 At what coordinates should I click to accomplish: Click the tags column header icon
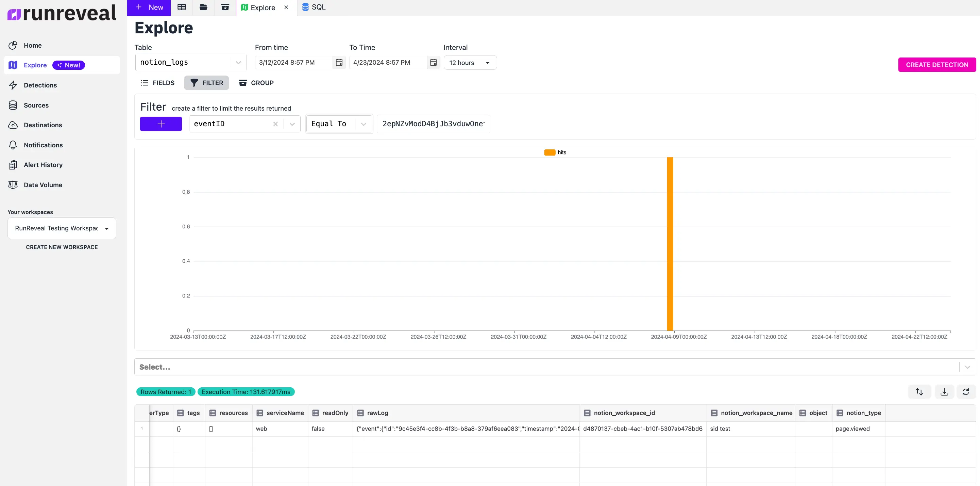coord(180,413)
